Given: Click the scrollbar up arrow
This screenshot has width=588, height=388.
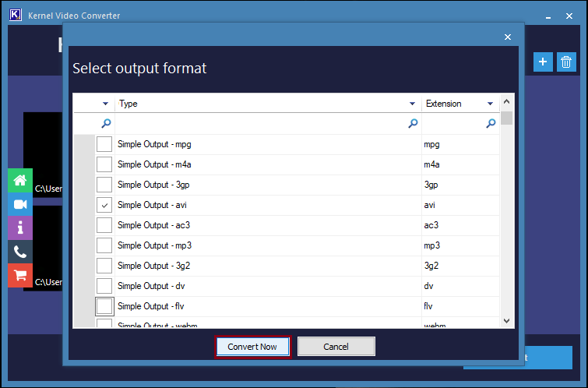Looking at the screenshot, I should (507, 102).
